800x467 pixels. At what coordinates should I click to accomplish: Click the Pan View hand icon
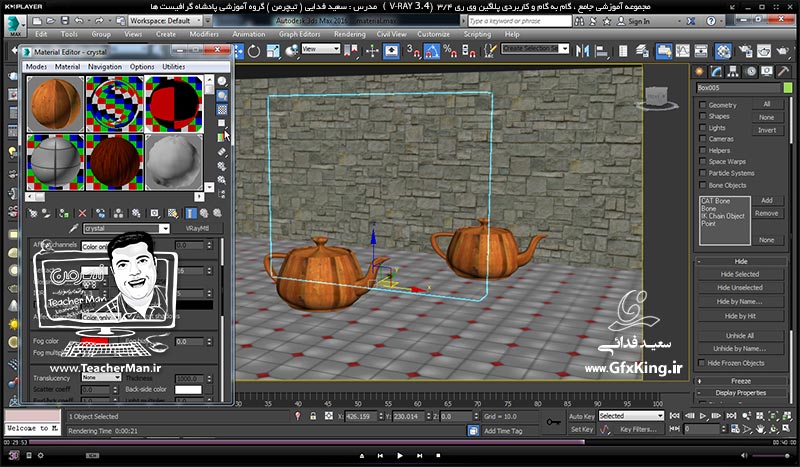click(x=760, y=429)
